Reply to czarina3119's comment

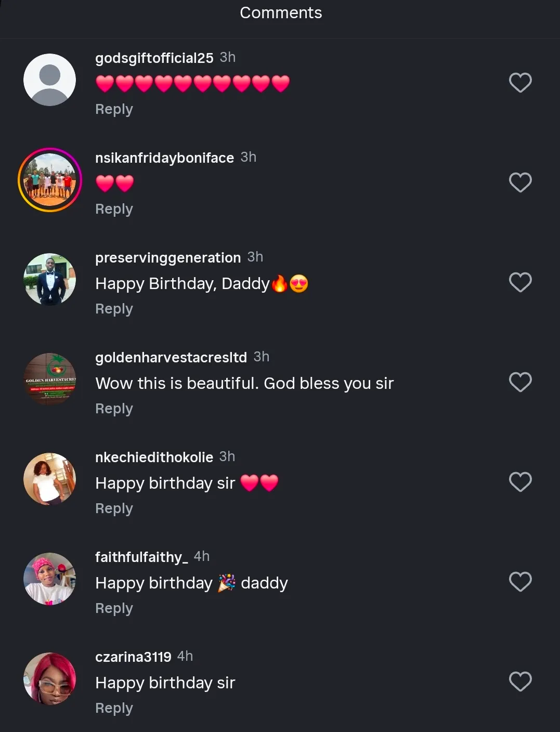(x=114, y=708)
